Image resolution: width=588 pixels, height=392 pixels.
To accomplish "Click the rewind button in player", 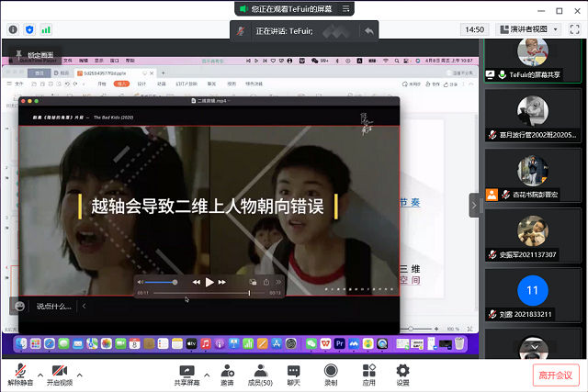I will click(196, 282).
